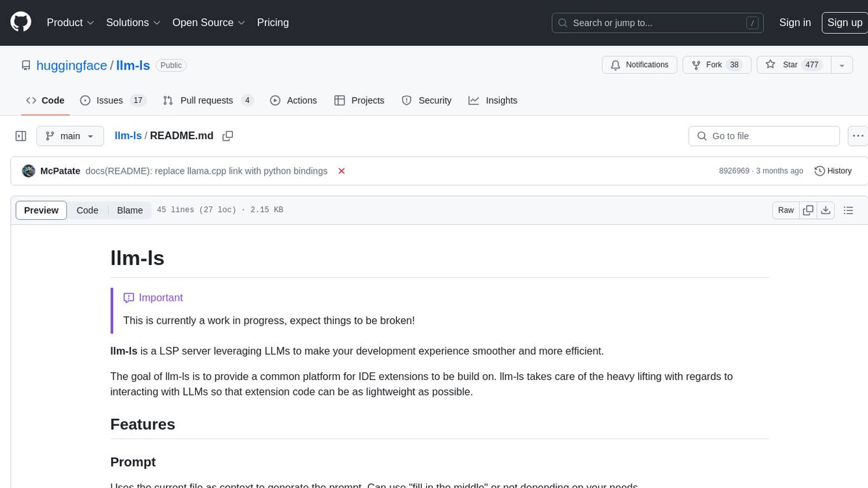Select the Preview view
868x488 pixels.
[x=41, y=210]
